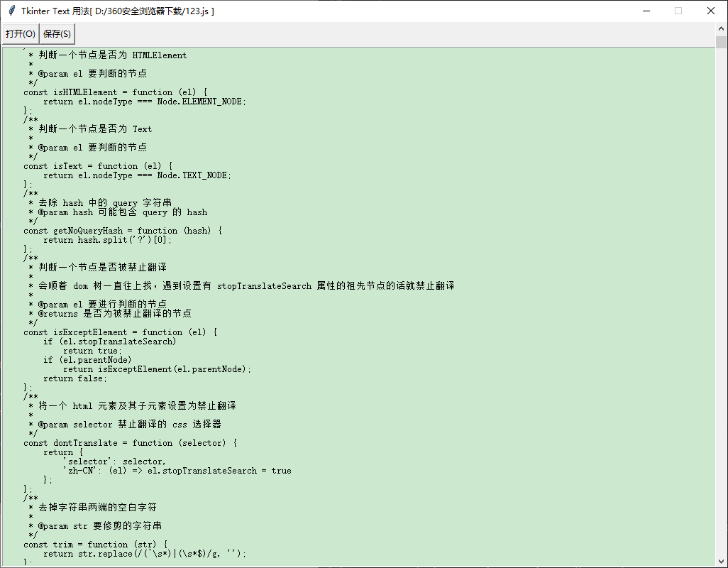Screen dimensions: 728x568
Task: Close the Tkinter Text window
Action: coord(711,11)
